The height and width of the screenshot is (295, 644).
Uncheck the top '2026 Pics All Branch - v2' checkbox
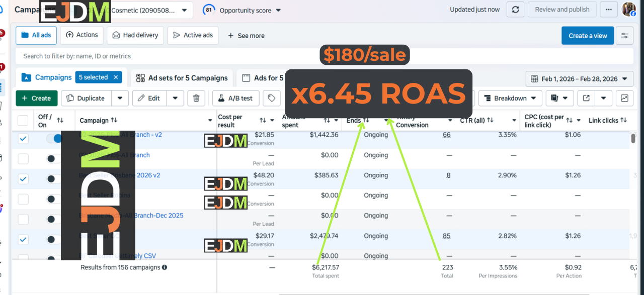tap(23, 139)
